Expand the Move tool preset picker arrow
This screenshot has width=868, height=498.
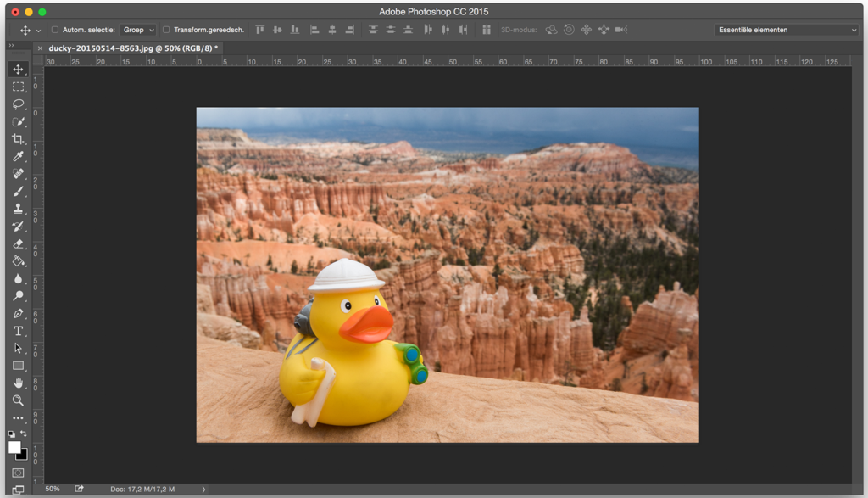click(x=38, y=31)
